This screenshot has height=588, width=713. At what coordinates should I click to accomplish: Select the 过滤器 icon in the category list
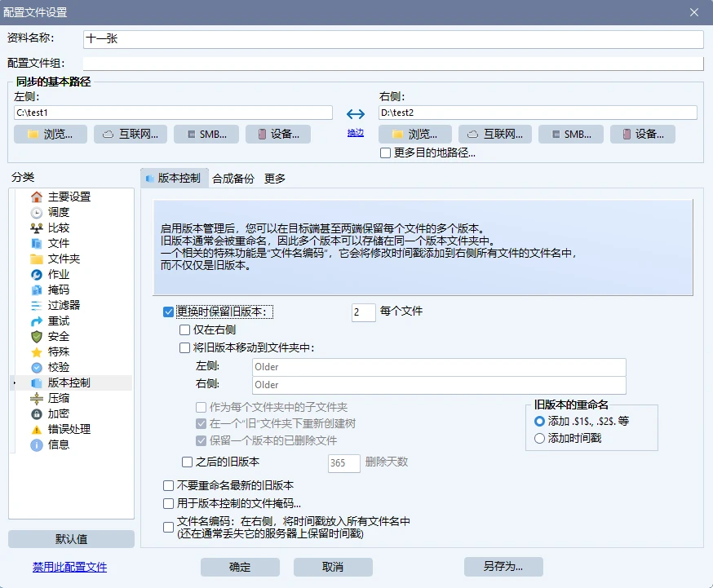[37, 305]
